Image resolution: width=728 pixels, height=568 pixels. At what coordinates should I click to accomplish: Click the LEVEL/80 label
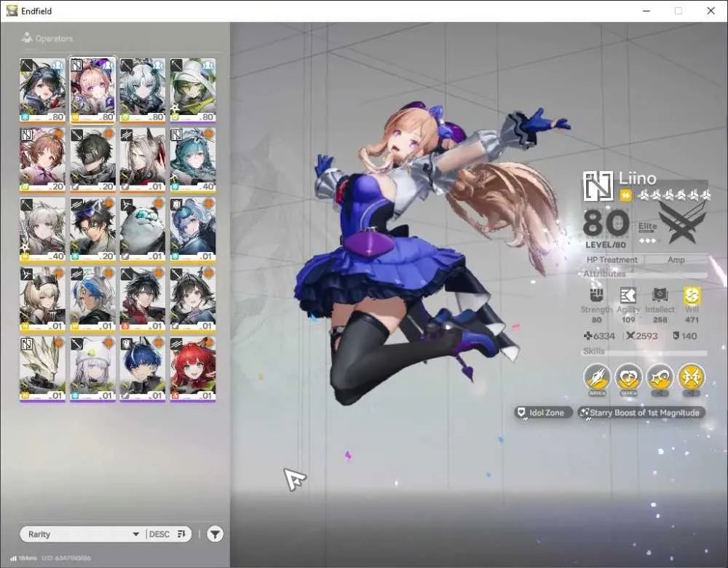pos(606,245)
